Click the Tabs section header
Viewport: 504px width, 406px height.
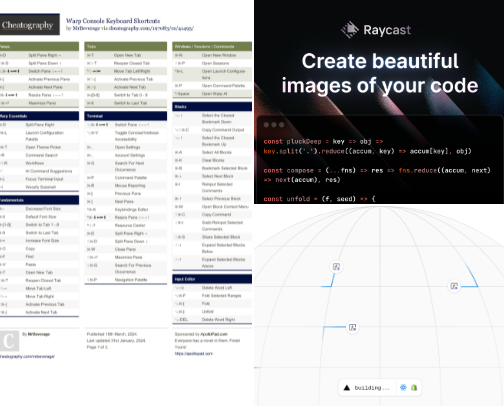pyautogui.click(x=125, y=47)
